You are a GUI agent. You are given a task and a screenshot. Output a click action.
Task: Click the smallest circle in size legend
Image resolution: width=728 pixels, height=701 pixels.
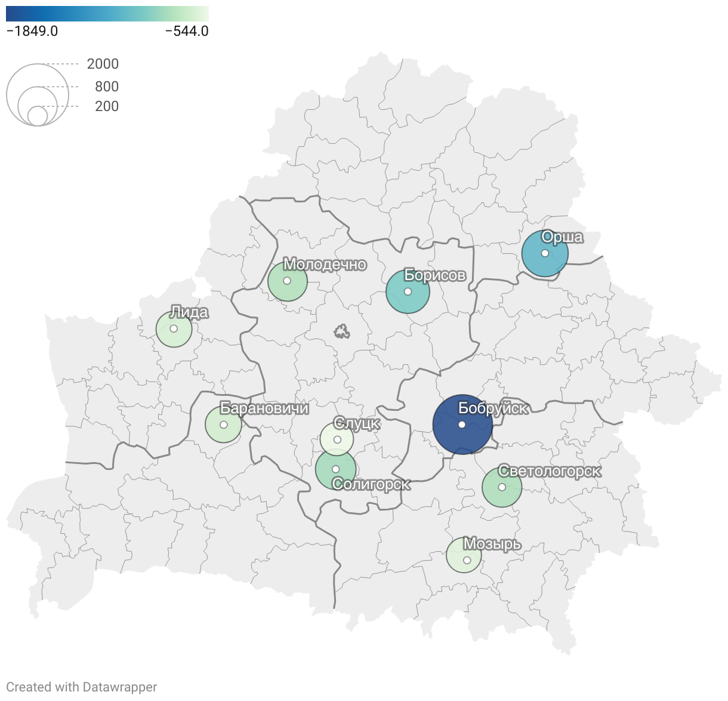tap(37, 116)
